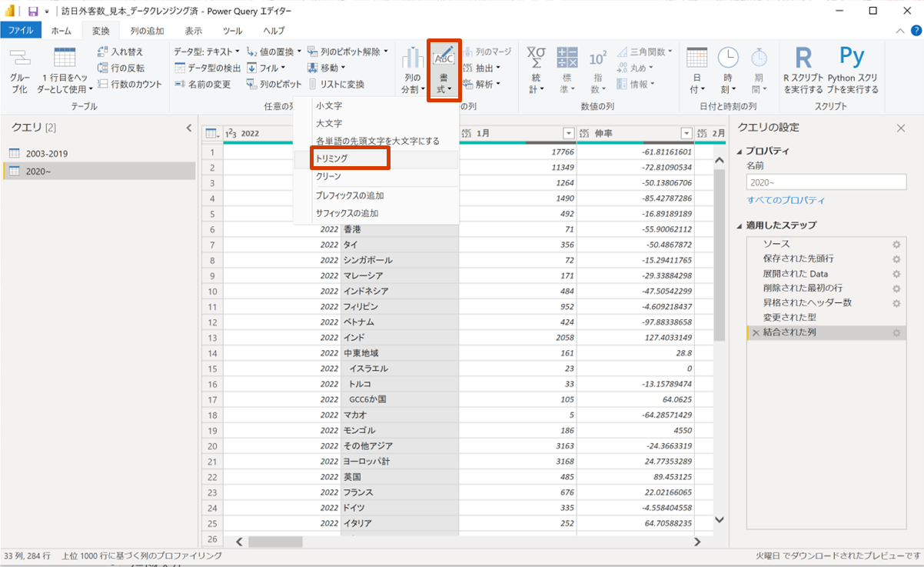
Task: Open the 伸率 column filter dropdown
Action: pyautogui.click(x=686, y=133)
